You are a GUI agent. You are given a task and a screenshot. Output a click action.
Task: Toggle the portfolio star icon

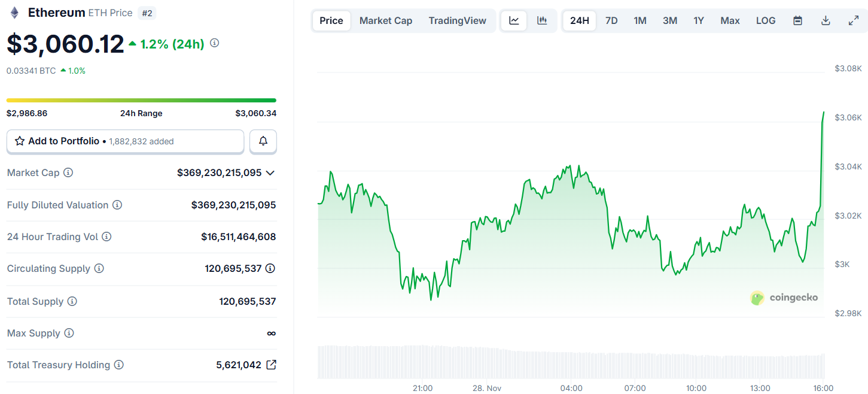click(x=20, y=141)
